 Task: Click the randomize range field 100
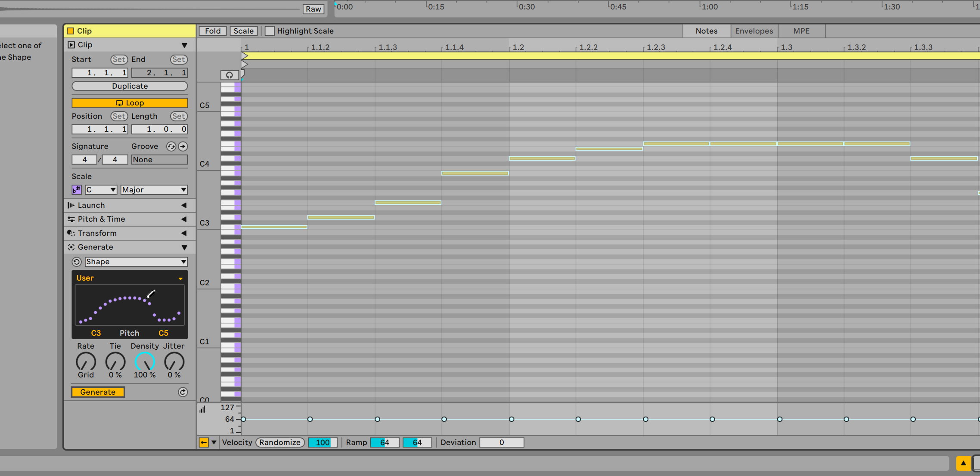(x=323, y=442)
